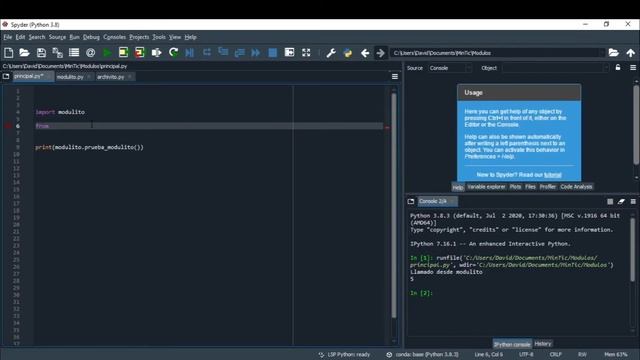Browse console tabs button
Screen dimensions: 640x360
(x=411, y=201)
